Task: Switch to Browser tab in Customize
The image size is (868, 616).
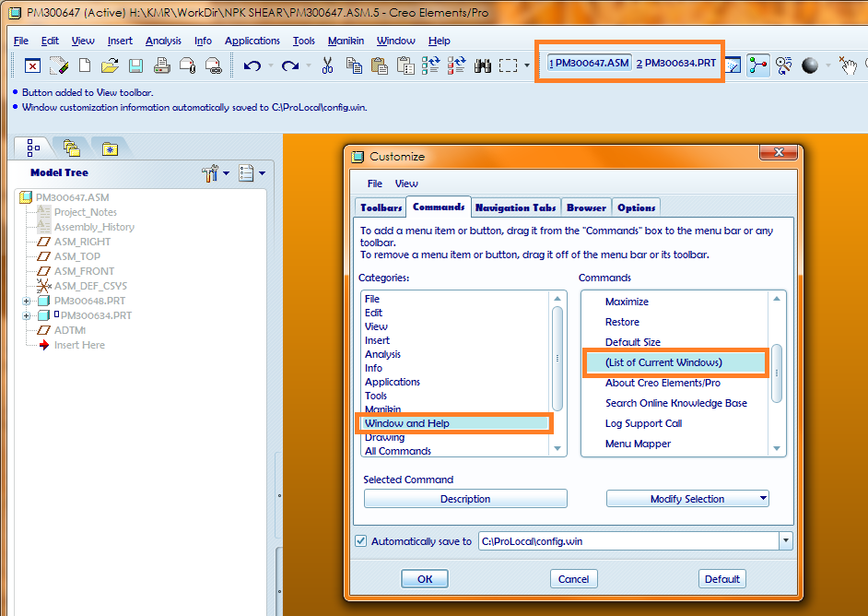Action: (x=586, y=207)
